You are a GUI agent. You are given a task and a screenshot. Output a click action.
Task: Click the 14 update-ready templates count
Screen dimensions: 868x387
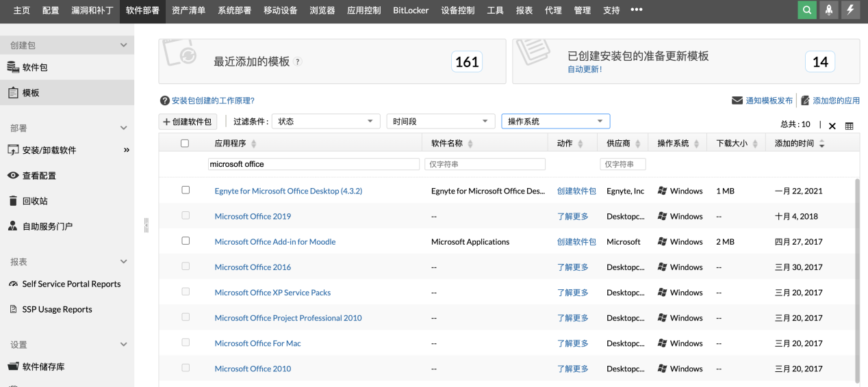pos(820,62)
